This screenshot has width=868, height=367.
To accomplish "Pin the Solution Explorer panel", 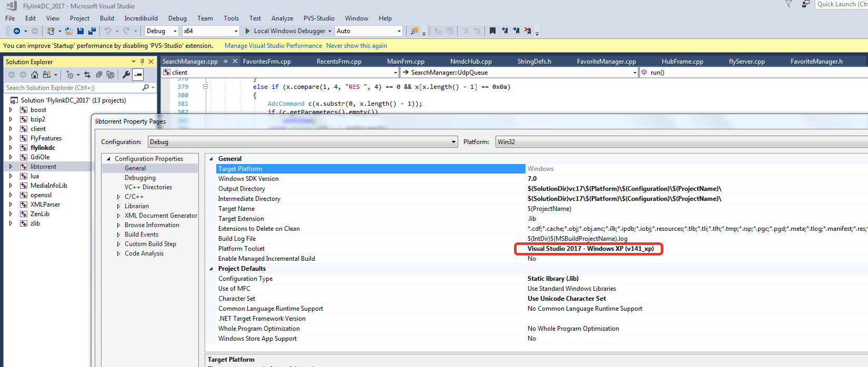I will pos(142,62).
